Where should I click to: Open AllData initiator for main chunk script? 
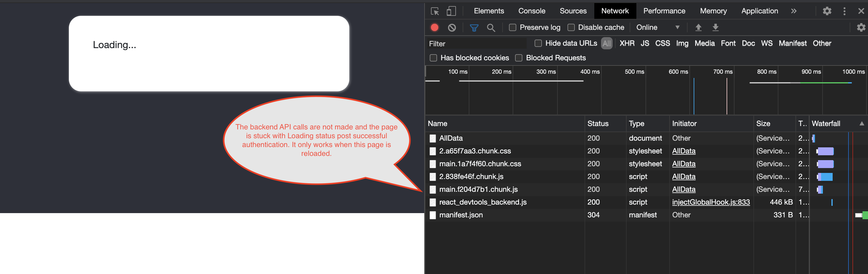684,189
